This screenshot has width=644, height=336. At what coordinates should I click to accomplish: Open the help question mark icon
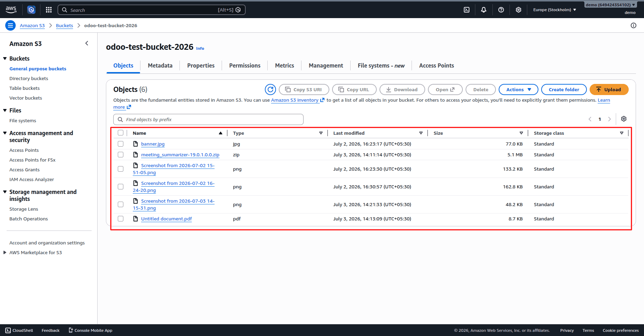click(x=501, y=10)
